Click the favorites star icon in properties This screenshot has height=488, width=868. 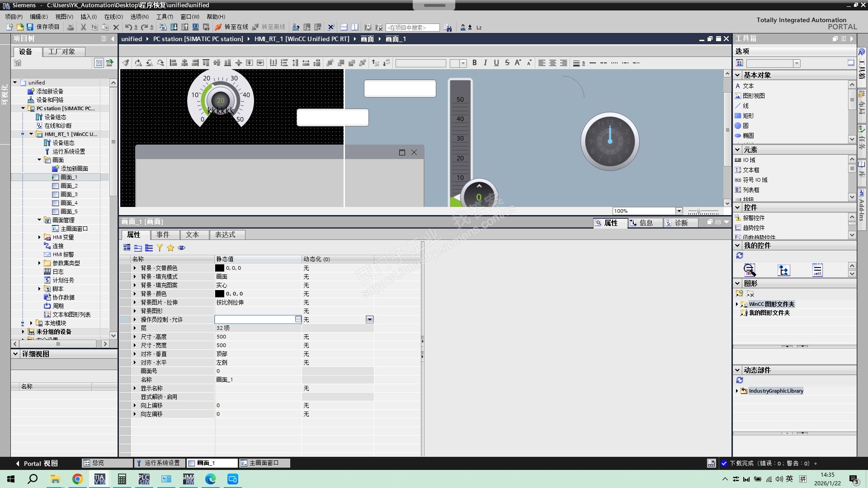pyautogui.click(x=170, y=248)
